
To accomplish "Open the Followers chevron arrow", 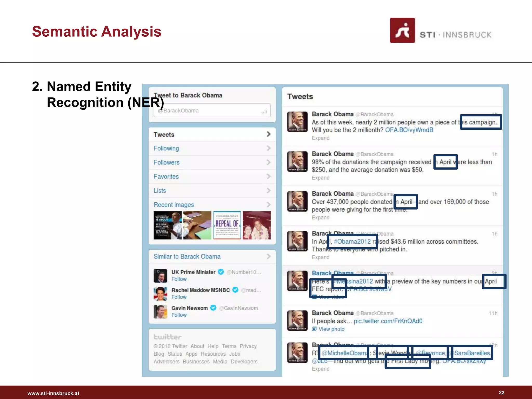I will [x=269, y=162].
